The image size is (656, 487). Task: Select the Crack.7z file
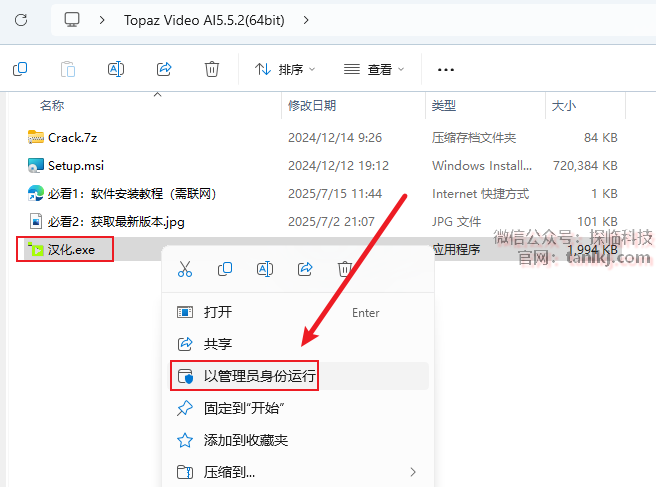[72, 138]
